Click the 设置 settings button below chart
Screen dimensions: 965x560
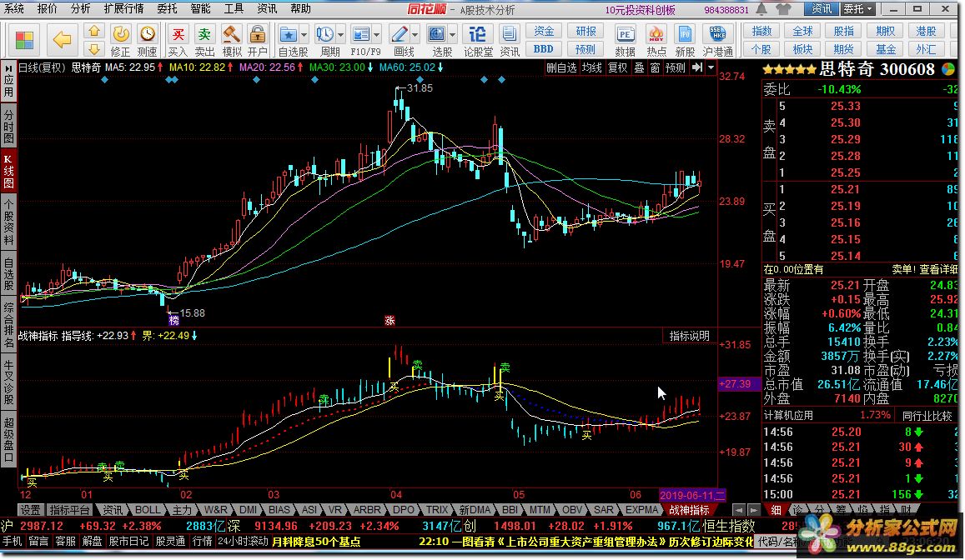tap(29, 510)
